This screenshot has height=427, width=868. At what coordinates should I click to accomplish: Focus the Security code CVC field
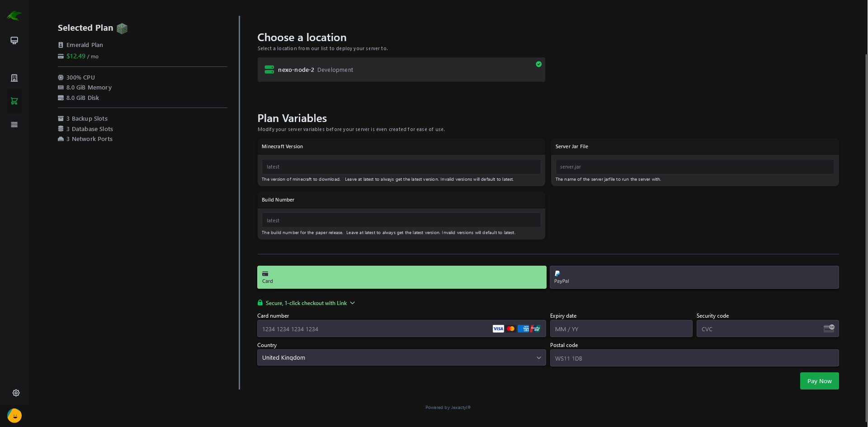tap(768, 328)
